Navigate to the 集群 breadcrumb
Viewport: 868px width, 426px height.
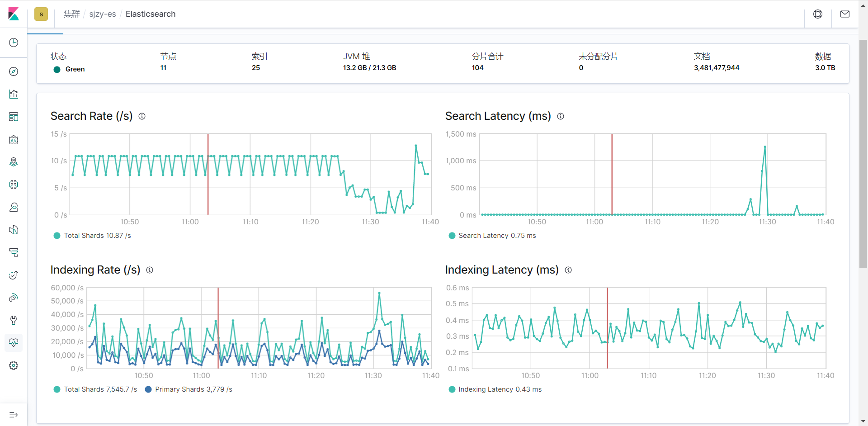click(71, 14)
